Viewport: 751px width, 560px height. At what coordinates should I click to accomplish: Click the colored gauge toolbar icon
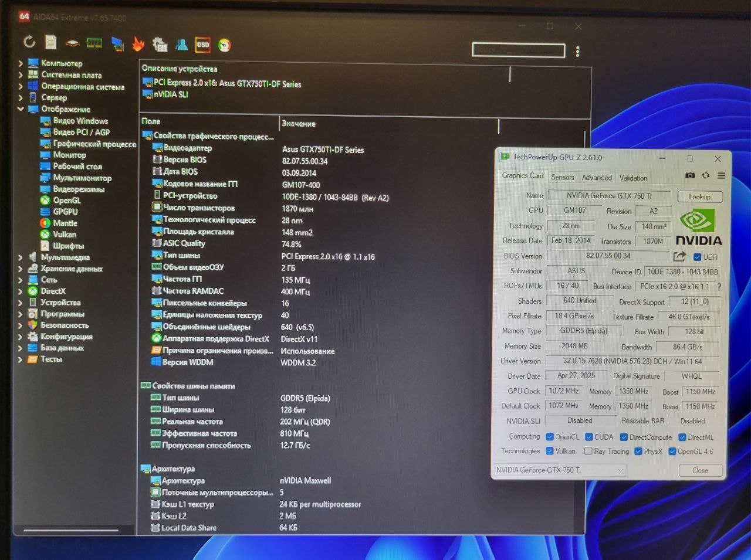point(224,45)
